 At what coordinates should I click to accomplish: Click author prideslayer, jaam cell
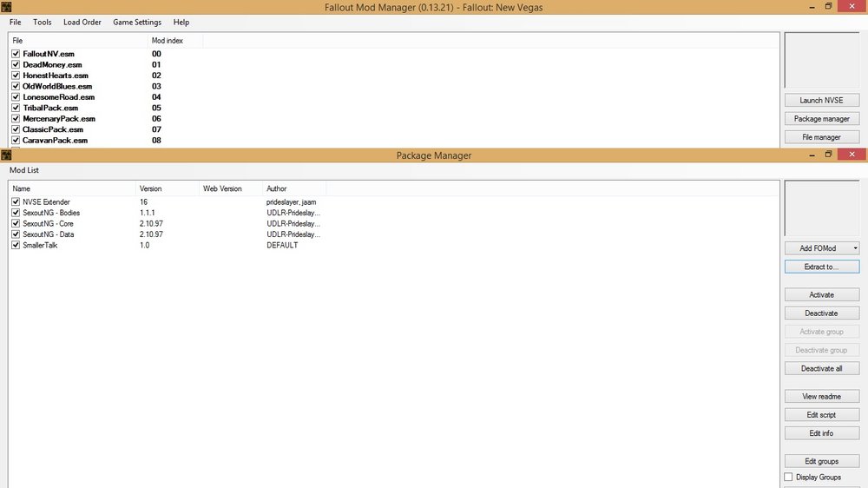291,201
